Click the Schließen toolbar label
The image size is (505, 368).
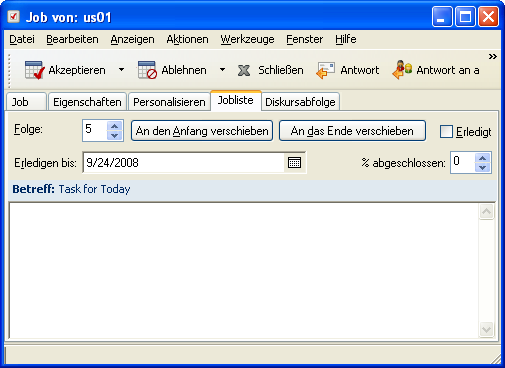[281, 70]
